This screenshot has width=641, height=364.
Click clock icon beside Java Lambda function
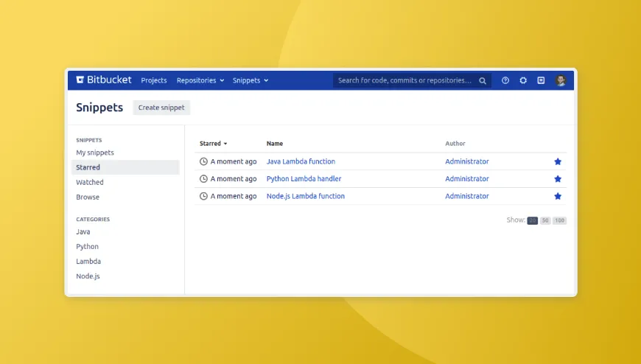point(204,161)
